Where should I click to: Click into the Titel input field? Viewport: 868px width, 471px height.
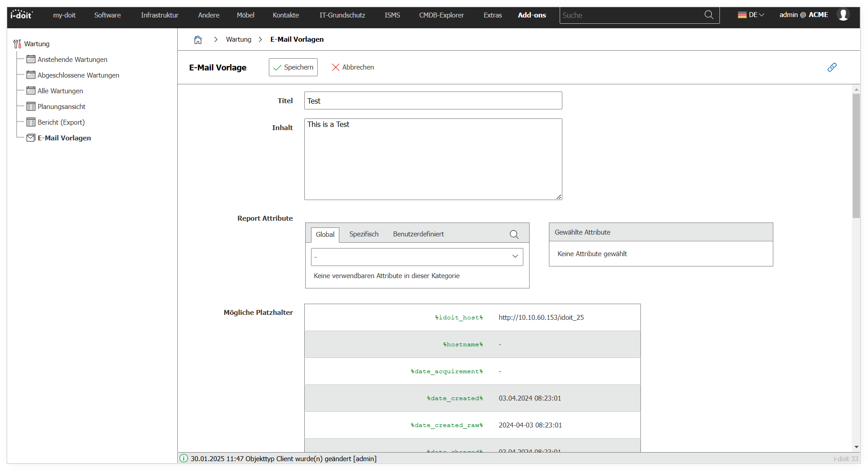click(x=433, y=101)
